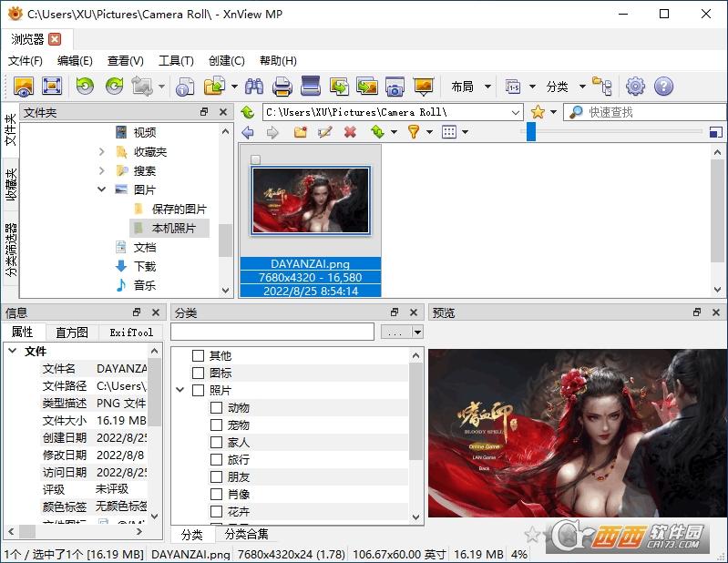728x563 pixels.
Task: Rotate image counter-clockwise icon
Action: pos(85,87)
